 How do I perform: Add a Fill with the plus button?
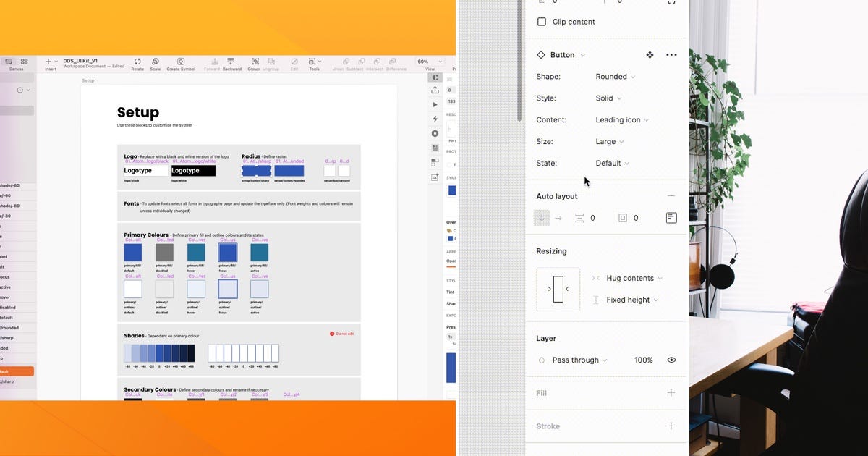pos(671,393)
